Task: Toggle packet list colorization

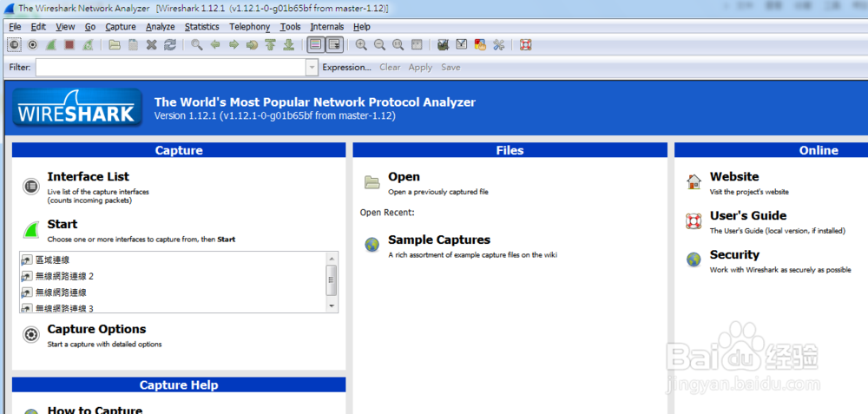Action: [x=316, y=45]
